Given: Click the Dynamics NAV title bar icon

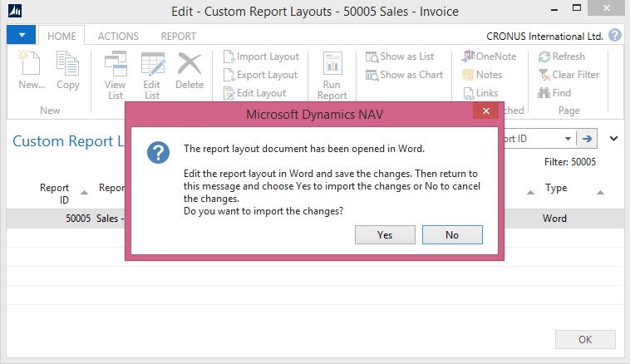Looking at the screenshot, I should point(15,11).
